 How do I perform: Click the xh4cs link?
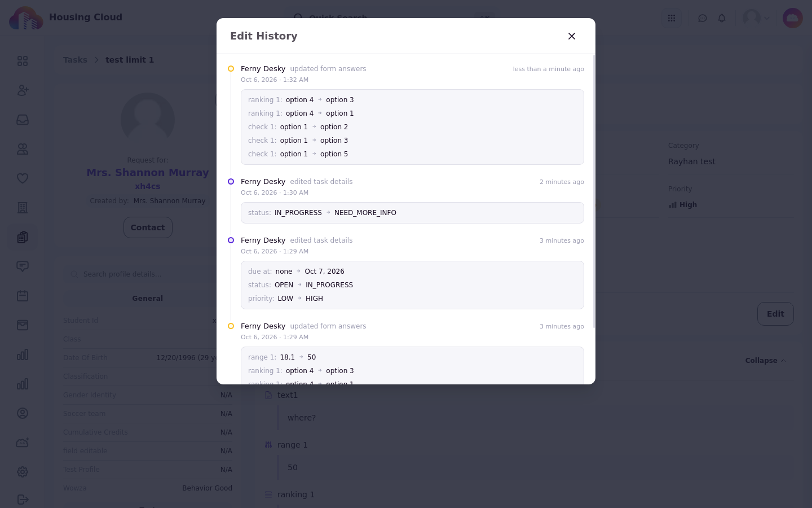148,186
